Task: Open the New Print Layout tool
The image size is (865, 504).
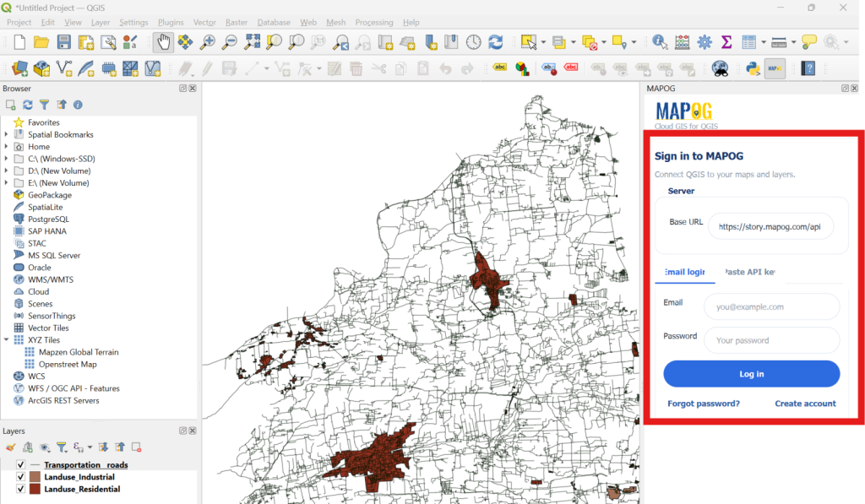Action: coord(86,42)
